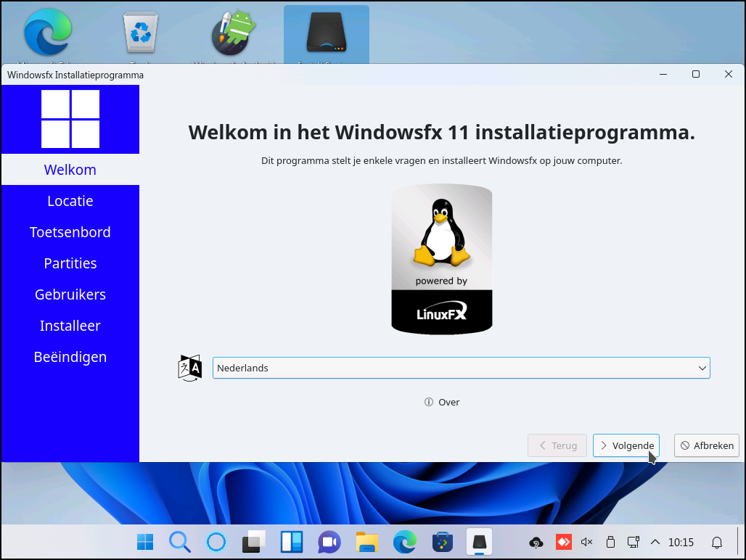746x560 pixels.
Task: Click the cloud update tray icon
Action: click(536, 543)
